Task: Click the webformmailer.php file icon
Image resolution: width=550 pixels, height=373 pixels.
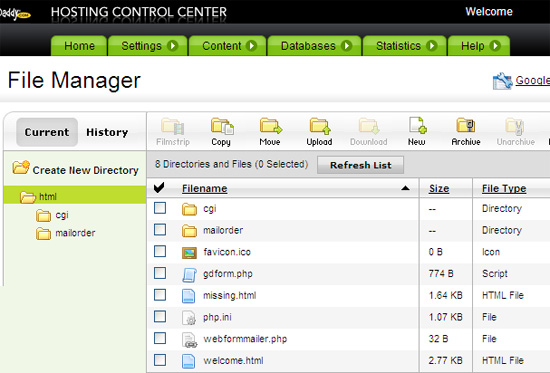Action: click(x=190, y=340)
